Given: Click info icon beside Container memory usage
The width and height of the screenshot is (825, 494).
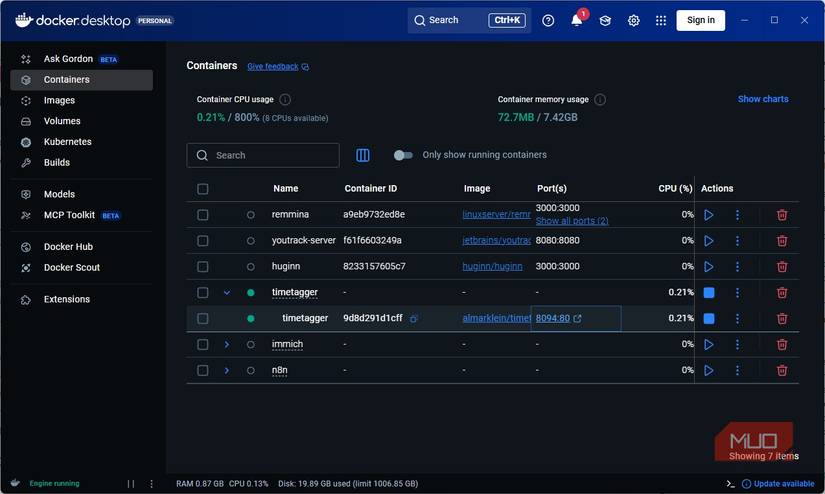Looking at the screenshot, I should (600, 99).
